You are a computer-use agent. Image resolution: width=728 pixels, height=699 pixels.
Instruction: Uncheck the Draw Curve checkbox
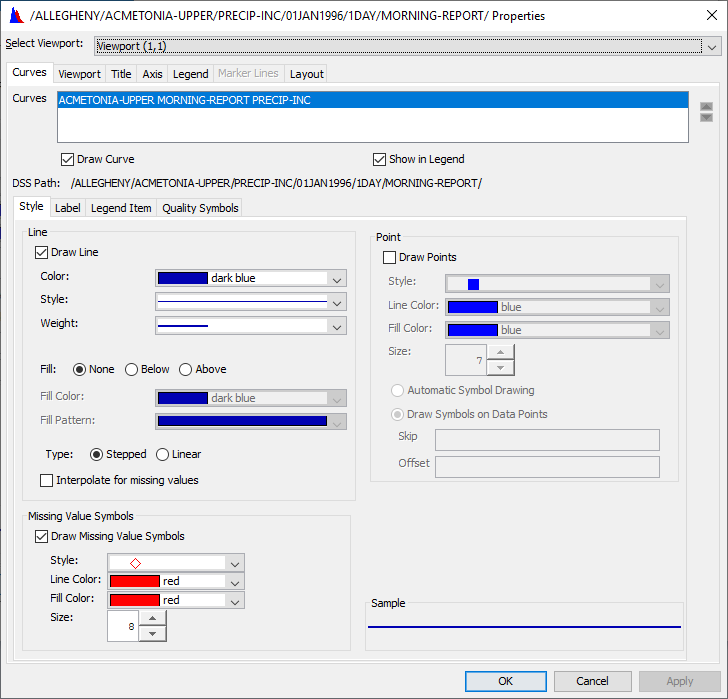click(68, 159)
